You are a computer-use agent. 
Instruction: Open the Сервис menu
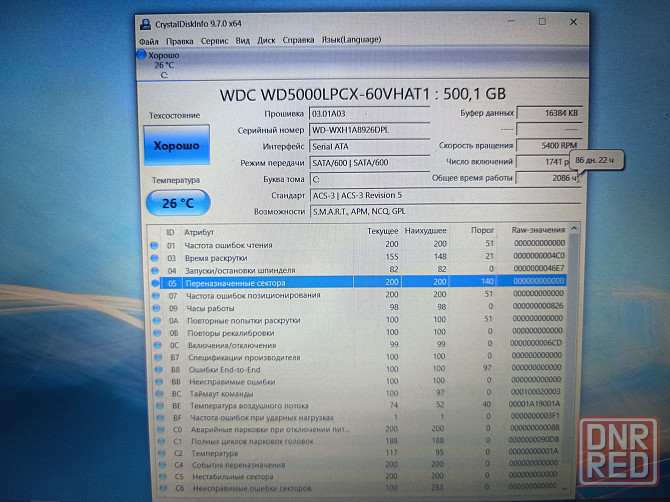(213, 41)
